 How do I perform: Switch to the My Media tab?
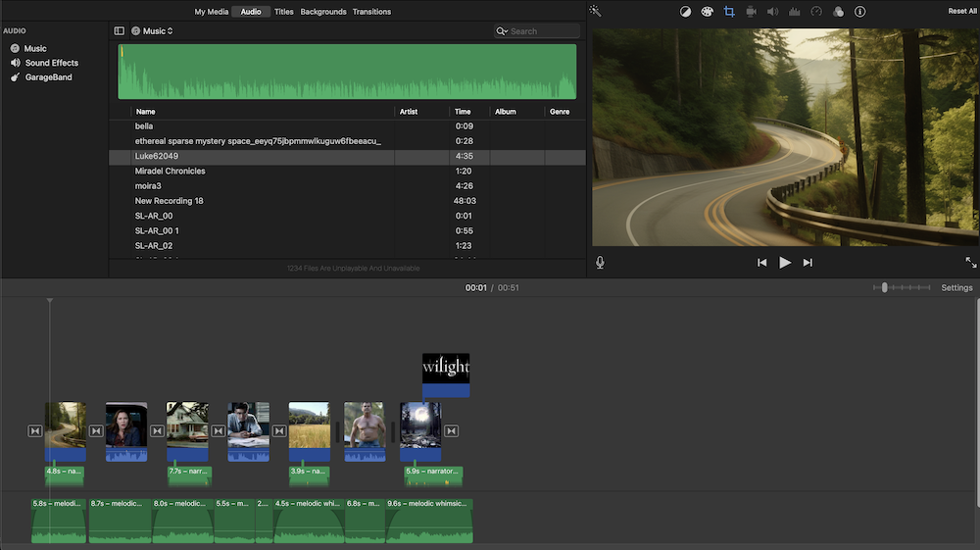(212, 11)
